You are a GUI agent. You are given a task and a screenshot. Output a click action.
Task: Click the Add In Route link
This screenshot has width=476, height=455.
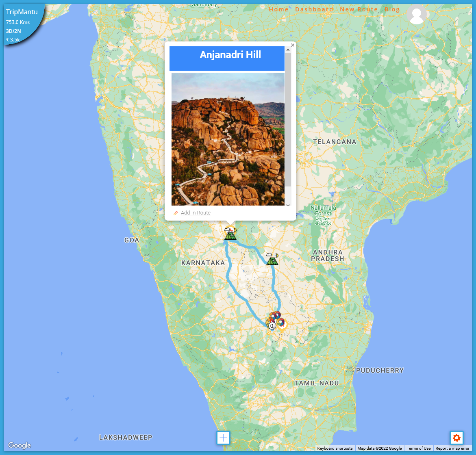196,212
